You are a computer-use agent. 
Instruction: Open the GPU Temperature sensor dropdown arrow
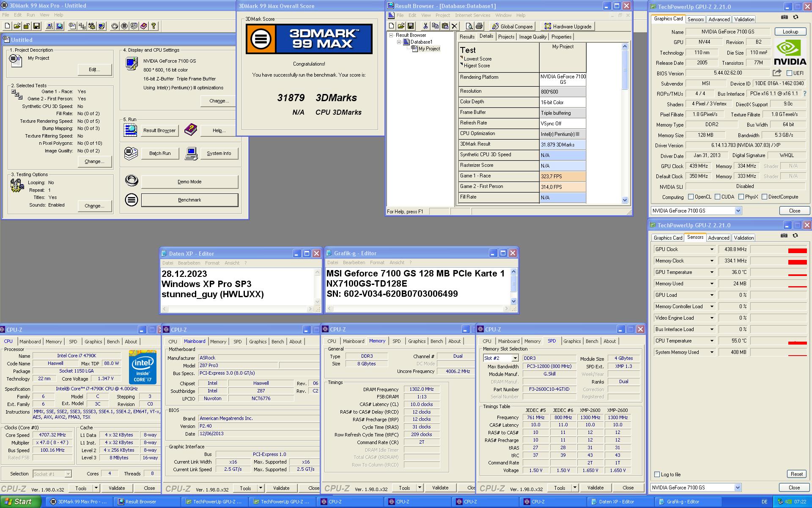[712, 272]
